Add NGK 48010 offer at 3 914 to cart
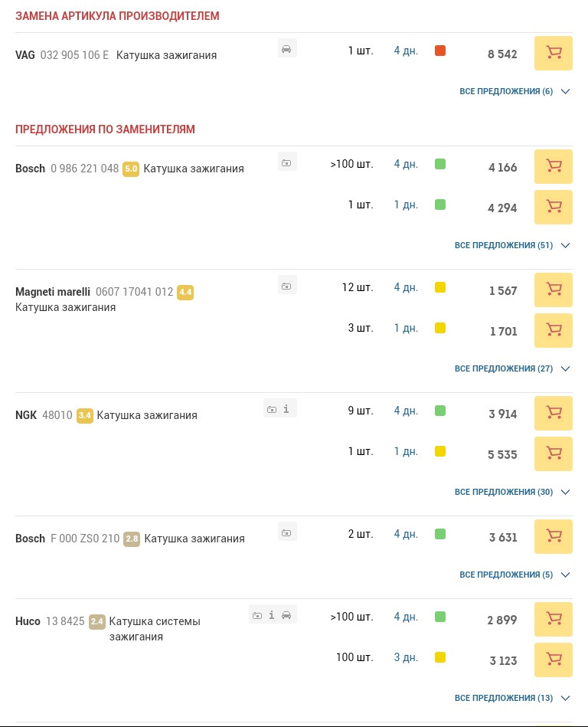 coord(554,413)
